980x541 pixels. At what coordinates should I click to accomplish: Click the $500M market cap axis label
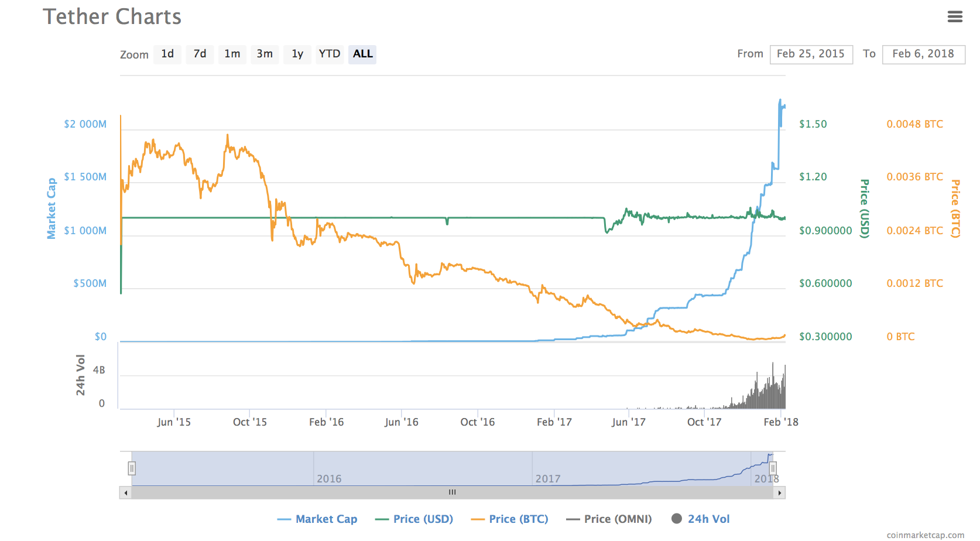(90, 283)
